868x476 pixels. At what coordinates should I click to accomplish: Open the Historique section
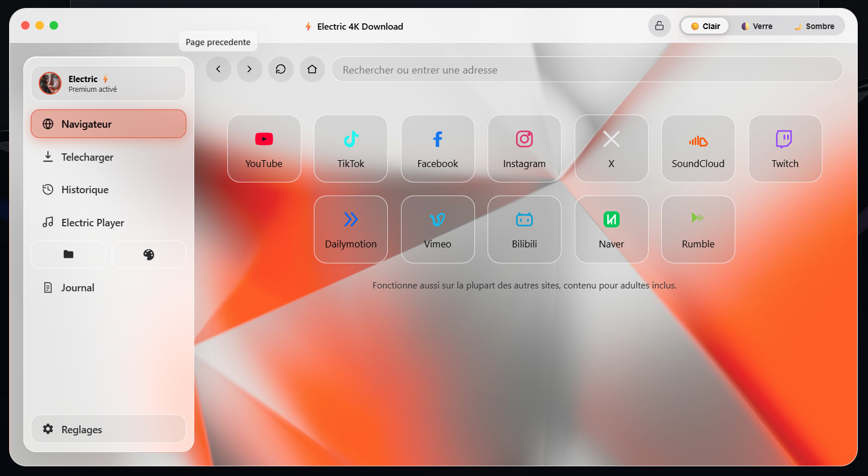click(x=108, y=189)
